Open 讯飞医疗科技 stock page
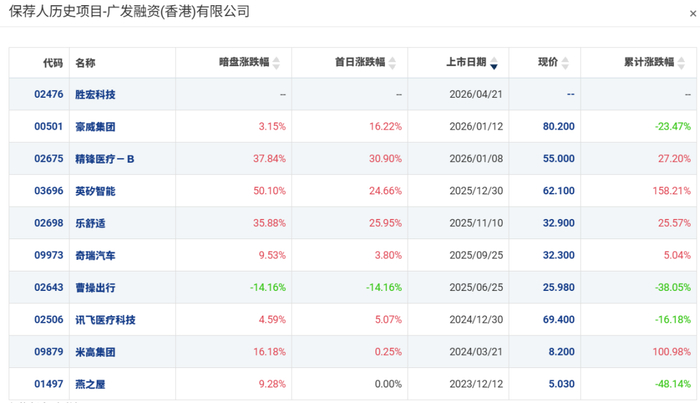 pyautogui.click(x=105, y=320)
